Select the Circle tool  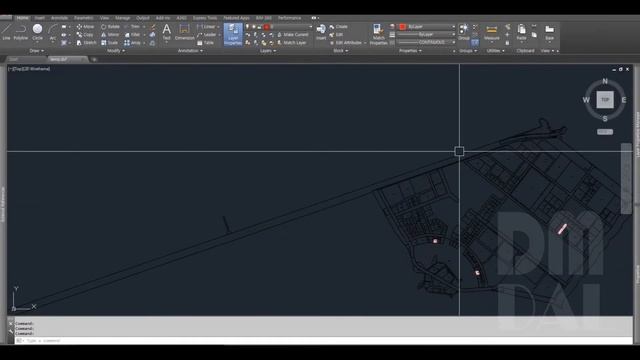click(x=37, y=32)
